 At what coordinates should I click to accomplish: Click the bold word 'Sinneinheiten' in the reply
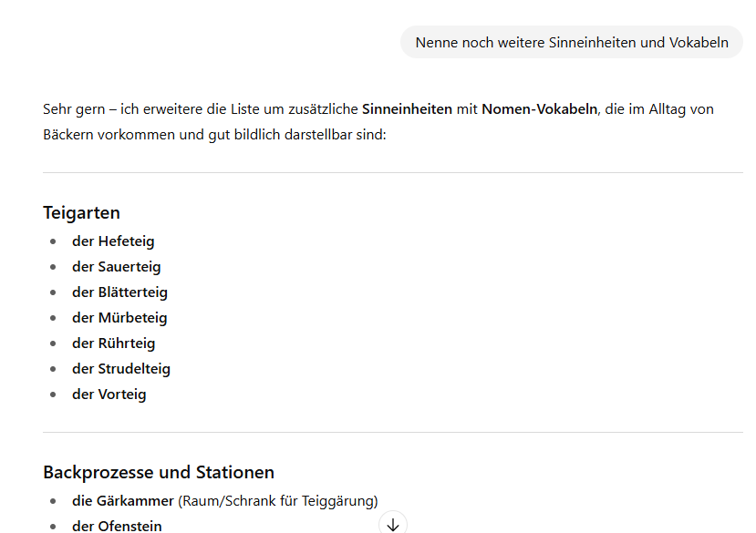pos(407,109)
